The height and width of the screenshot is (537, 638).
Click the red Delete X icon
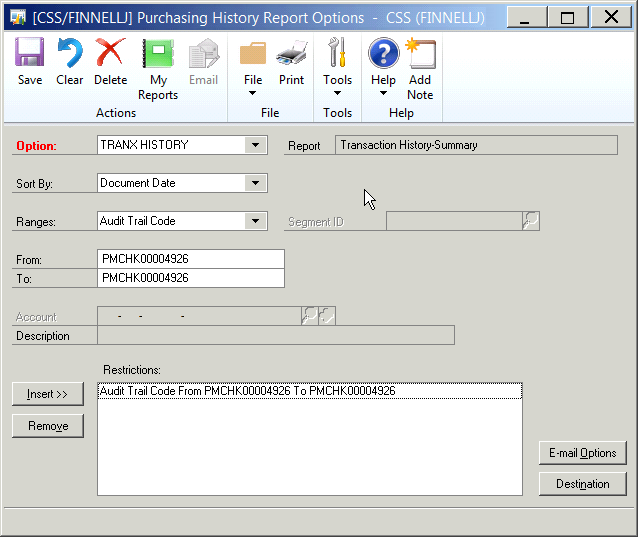110,52
